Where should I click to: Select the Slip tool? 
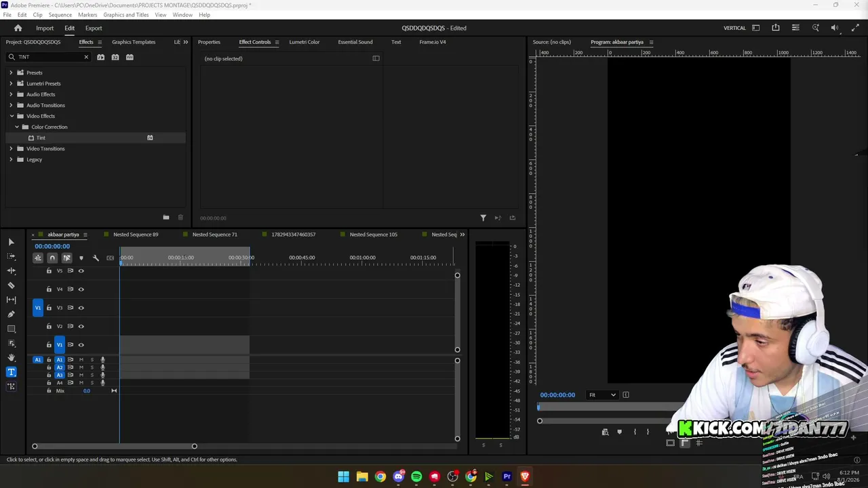point(11,300)
